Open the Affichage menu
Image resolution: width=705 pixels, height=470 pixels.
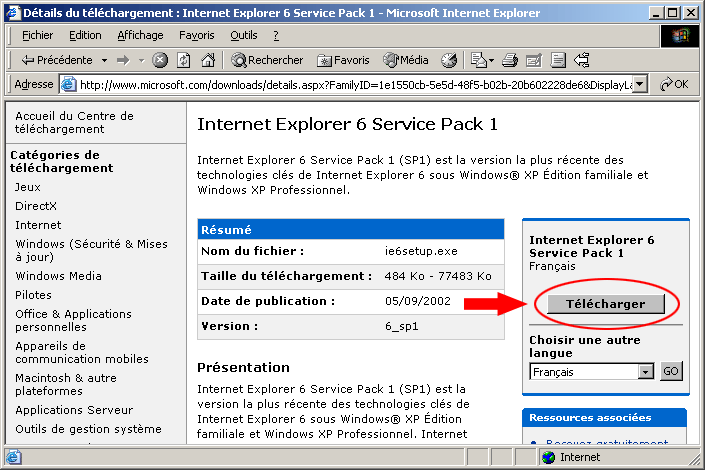pyautogui.click(x=140, y=35)
